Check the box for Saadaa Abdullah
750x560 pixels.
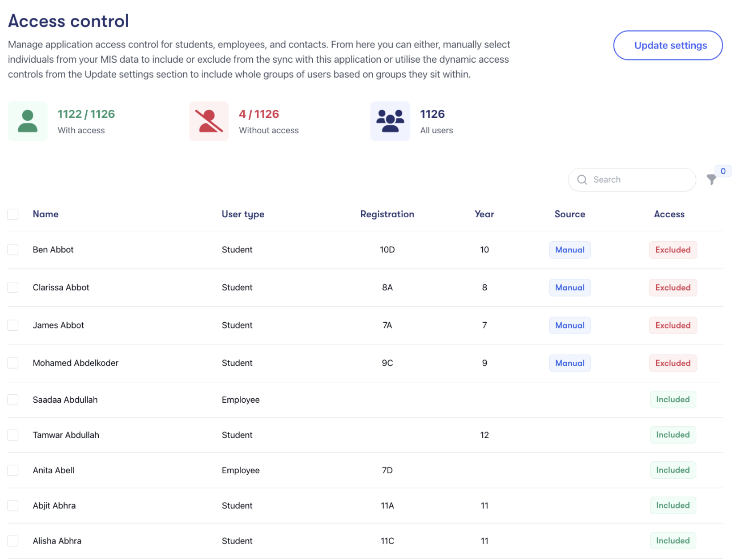(x=13, y=400)
